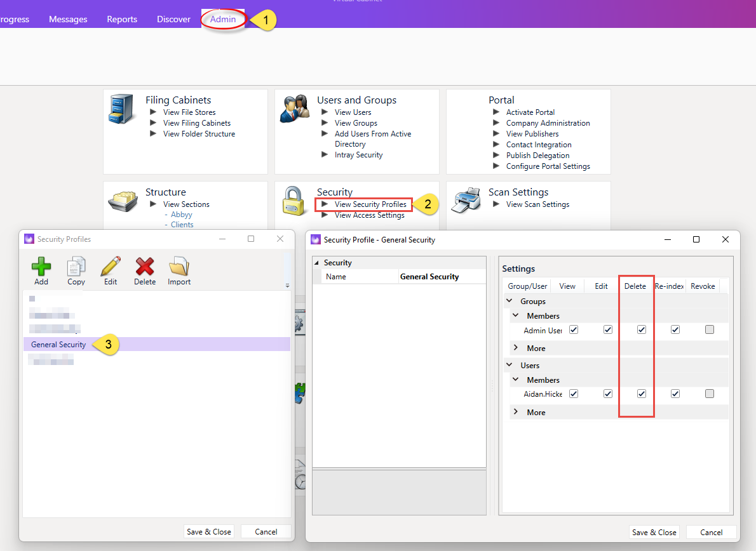Click Save & Close in Security Profile window
Image resolution: width=756 pixels, height=551 pixels.
point(654,532)
